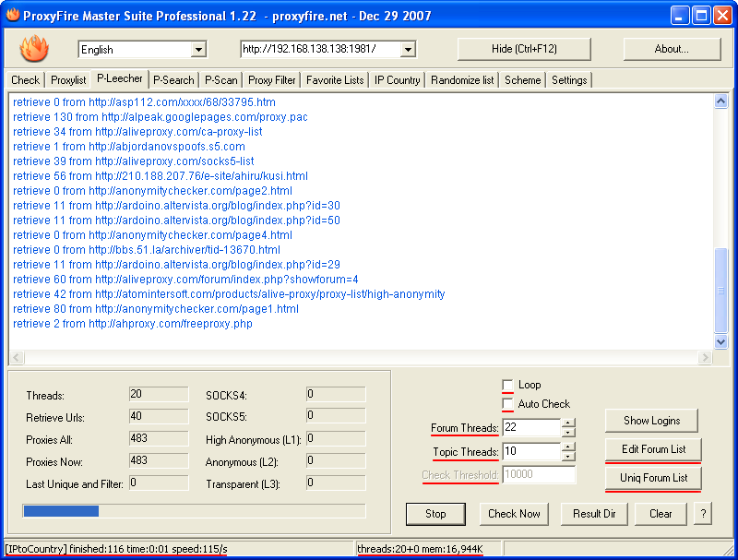
Task: Click the threads:20+0 mem status text
Action: pos(420,549)
